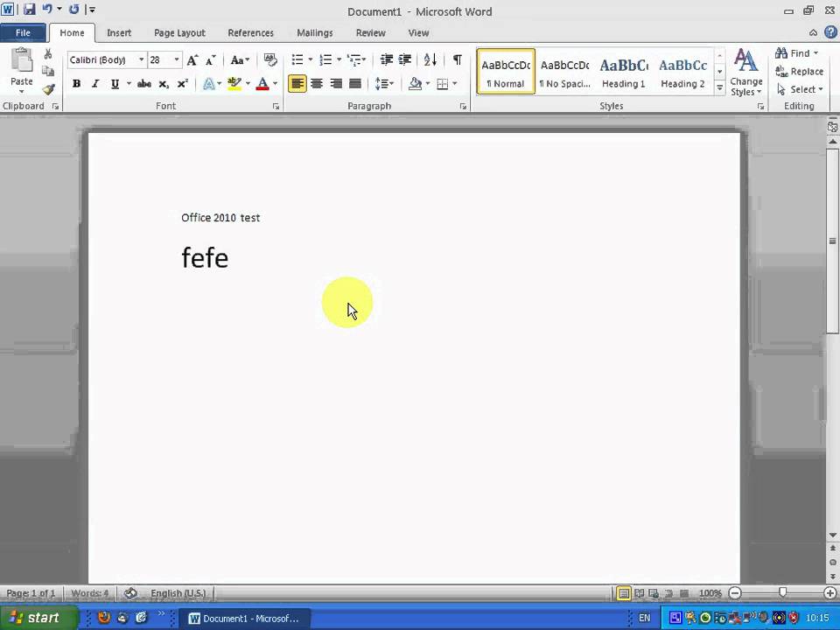
Task: Click the Text Highlight Color button
Action: coord(234,84)
